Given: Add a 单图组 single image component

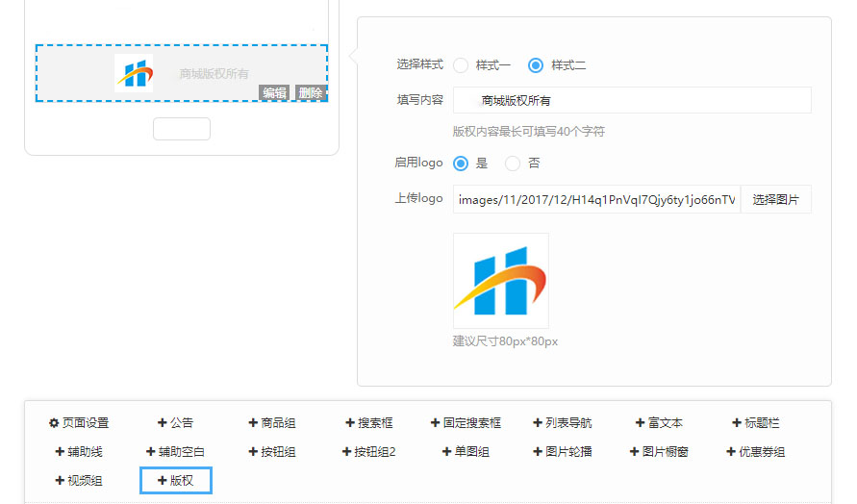Looking at the screenshot, I should 466,451.
